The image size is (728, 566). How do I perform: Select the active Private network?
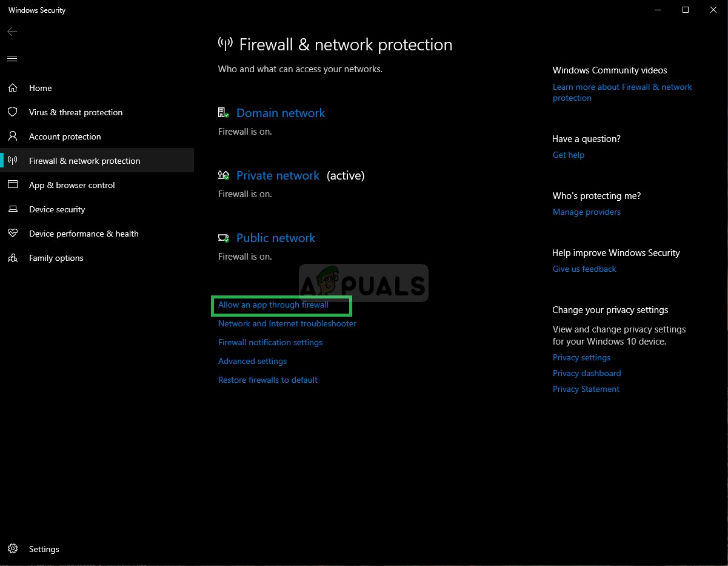278,175
